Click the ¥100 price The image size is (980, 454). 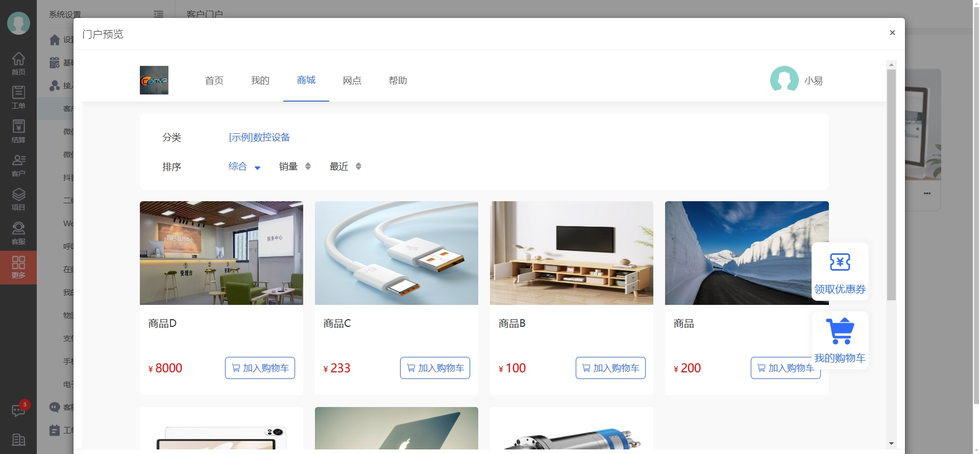[512, 368]
